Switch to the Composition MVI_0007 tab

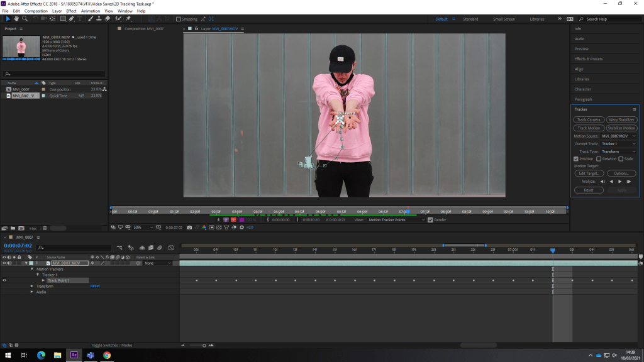coord(143,29)
